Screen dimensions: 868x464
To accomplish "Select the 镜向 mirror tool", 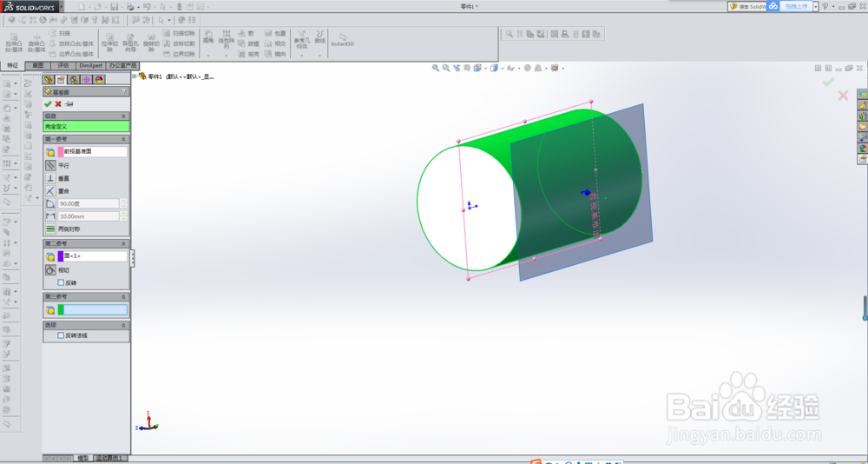I will pos(275,54).
